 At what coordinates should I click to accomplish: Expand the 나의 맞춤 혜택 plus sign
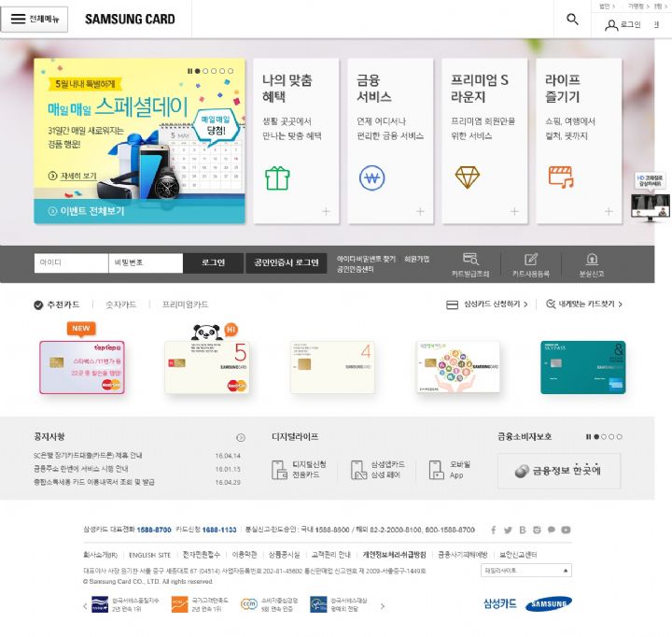pos(326,211)
